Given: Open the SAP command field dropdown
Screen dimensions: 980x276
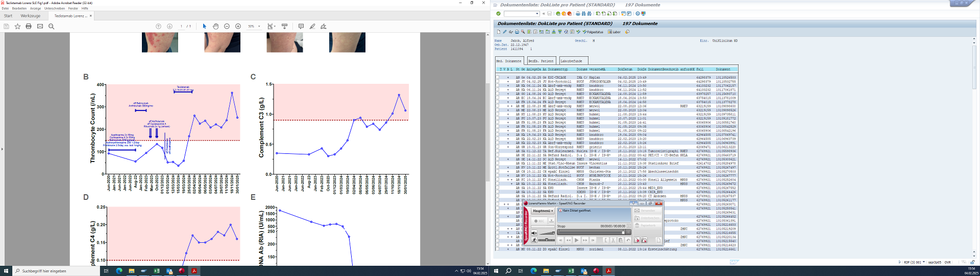Looking at the screenshot, I should click(x=538, y=14).
